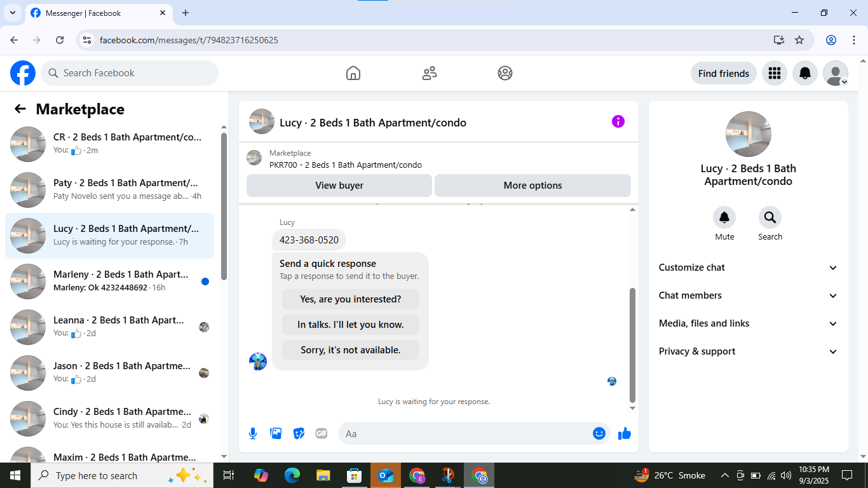Send 'In talks. I'll let you know.' response

click(x=351, y=325)
